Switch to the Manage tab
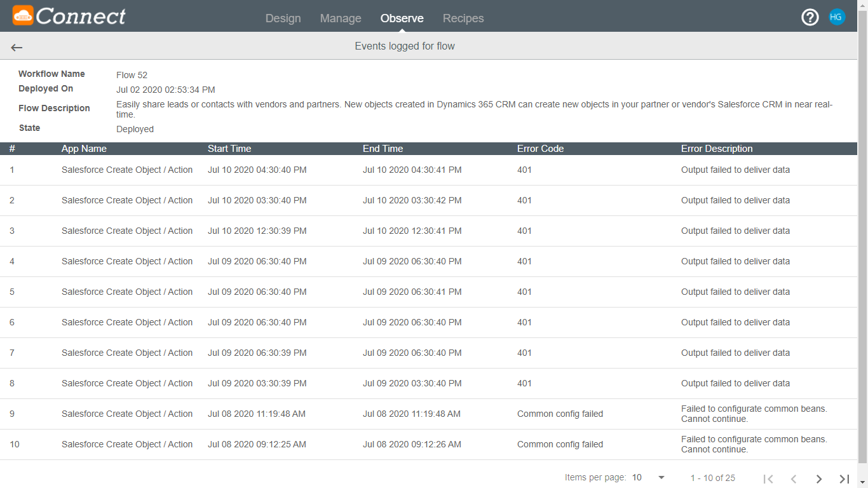This screenshot has height=488, width=868. pyautogui.click(x=341, y=18)
